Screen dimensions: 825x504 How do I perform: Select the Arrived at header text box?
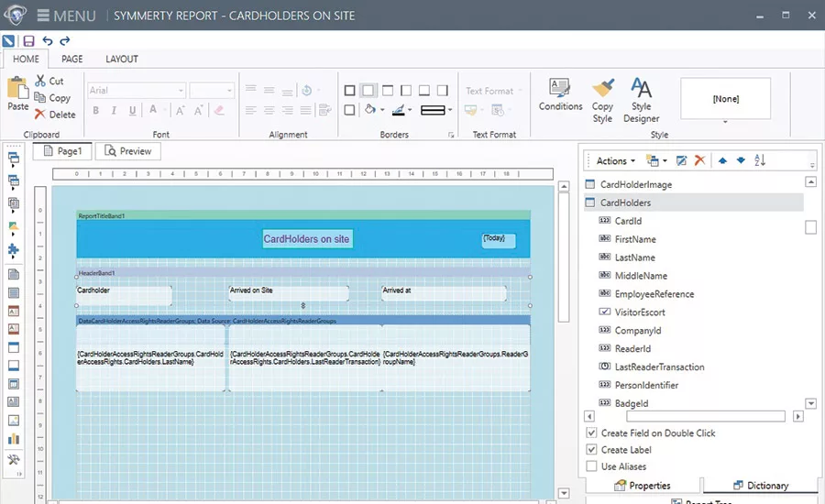[x=444, y=293]
